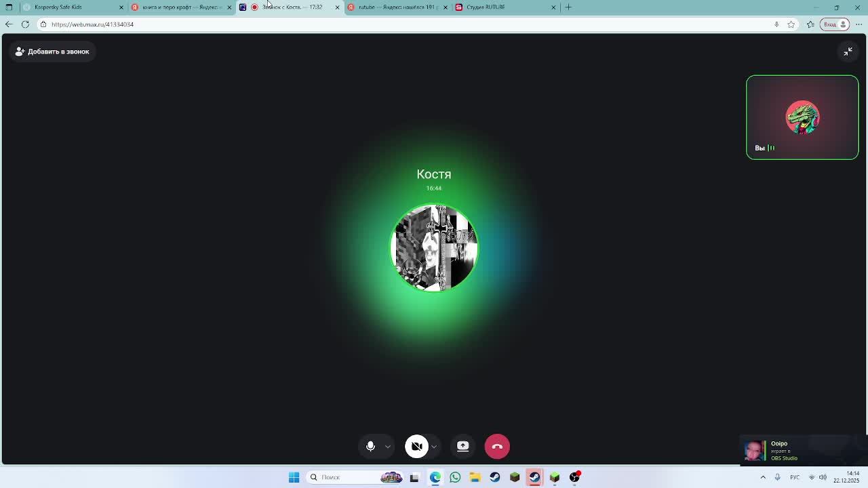Open a new browser tab
Screen dimensions: 868x488
(568, 7)
